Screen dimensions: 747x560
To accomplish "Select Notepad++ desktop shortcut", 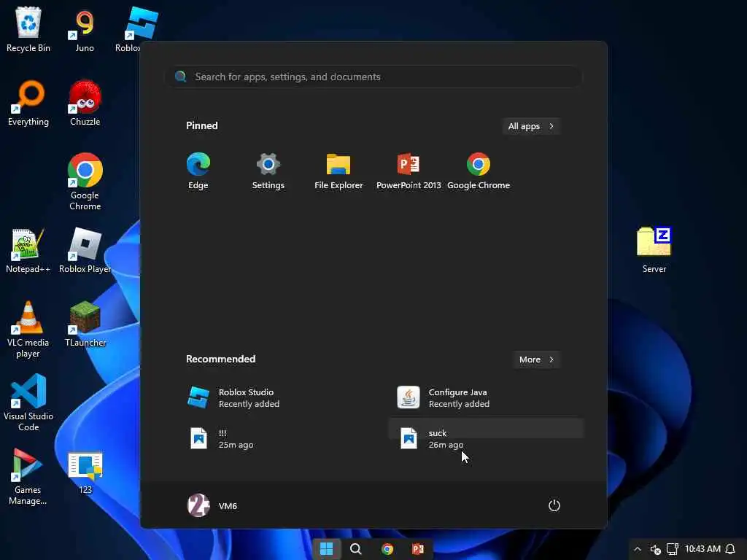I will click(28, 251).
